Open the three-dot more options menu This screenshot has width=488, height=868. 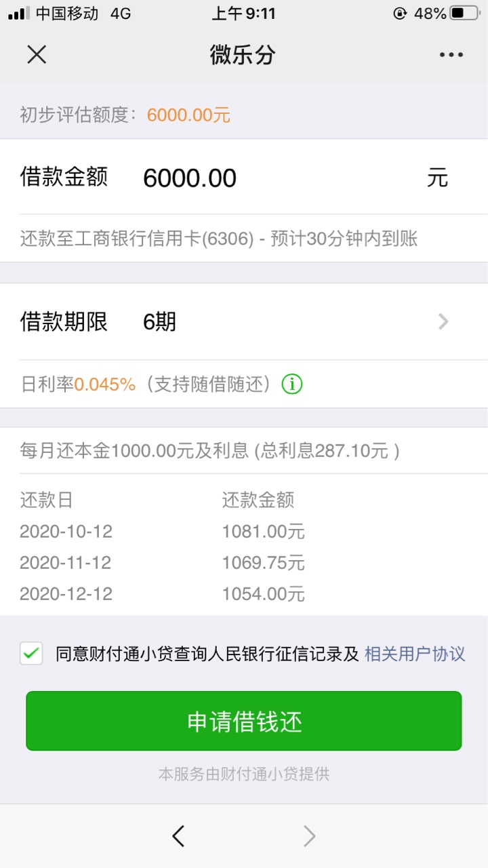pyautogui.click(x=451, y=55)
